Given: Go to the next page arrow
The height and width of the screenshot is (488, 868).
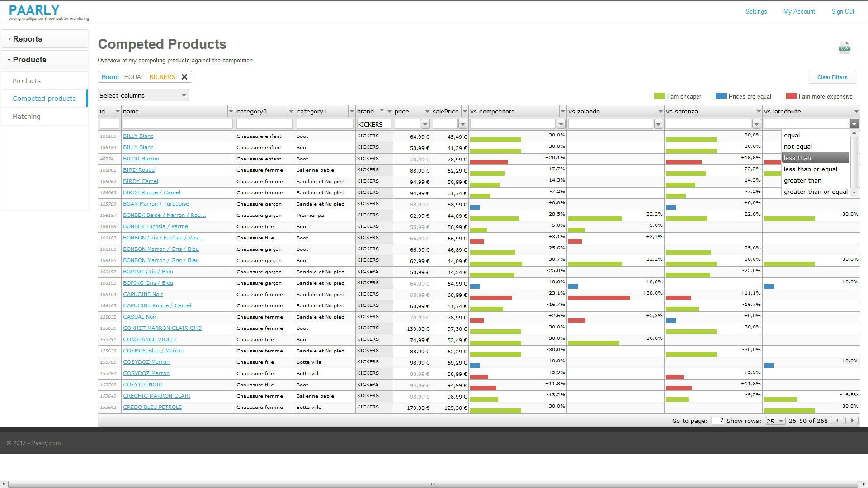Looking at the screenshot, I should point(852,421).
